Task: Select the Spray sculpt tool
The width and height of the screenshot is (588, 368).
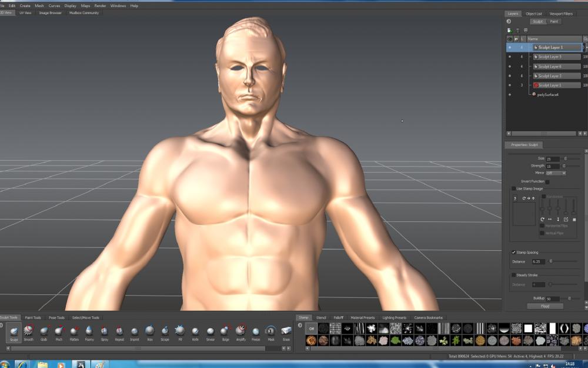Action: pos(104,333)
